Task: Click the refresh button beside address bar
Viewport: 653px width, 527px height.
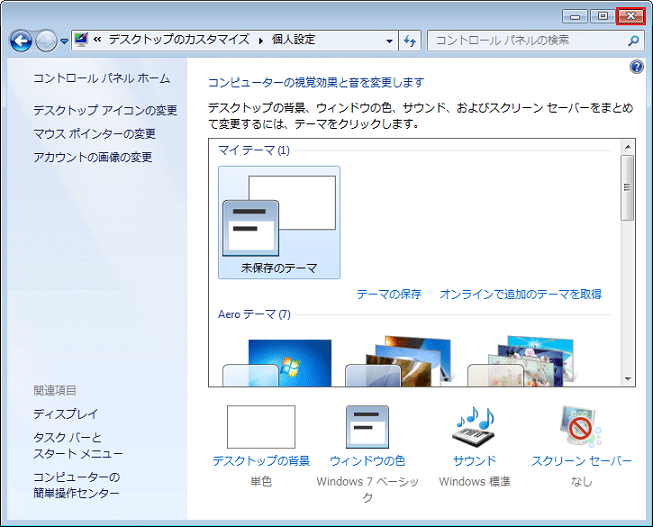Action: 410,40
